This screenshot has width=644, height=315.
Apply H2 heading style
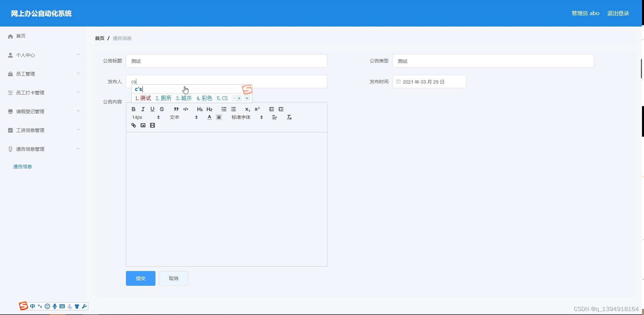click(x=209, y=109)
